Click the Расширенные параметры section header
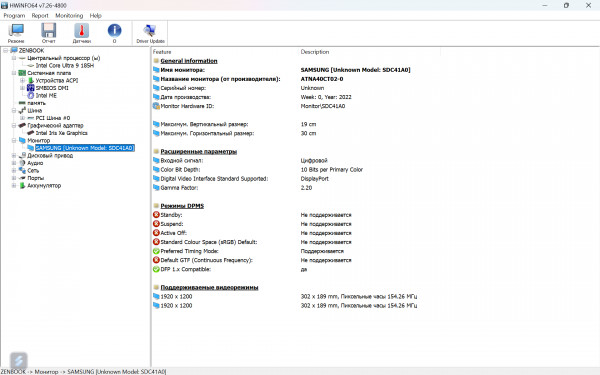This screenshot has height=375, width=600. tap(199, 152)
